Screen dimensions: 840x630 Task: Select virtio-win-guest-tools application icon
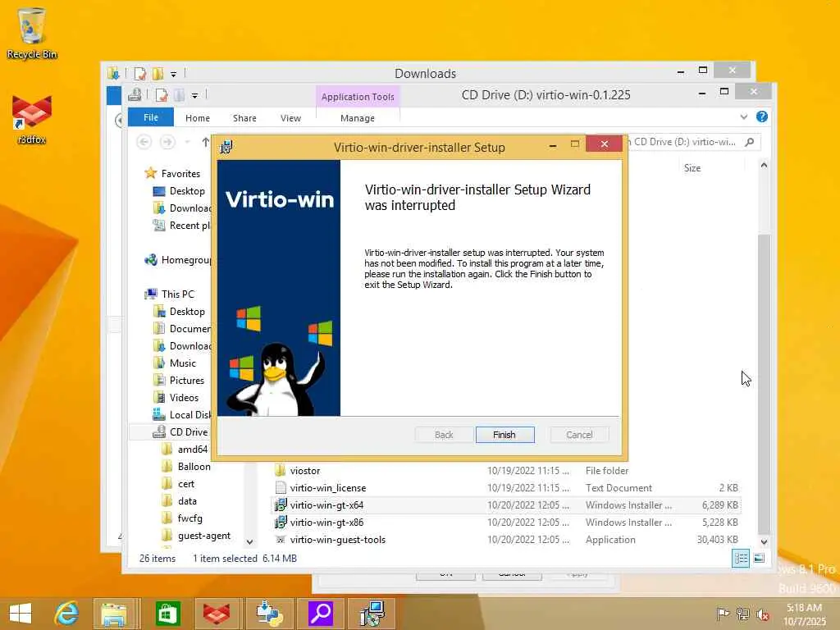click(281, 540)
